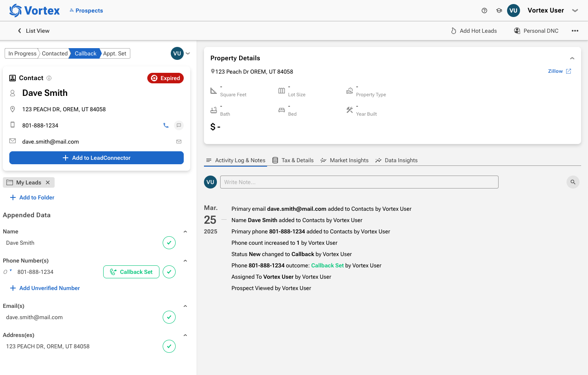This screenshot has height=375, width=588.
Task: Collapse the Property Details panel
Action: (572, 58)
